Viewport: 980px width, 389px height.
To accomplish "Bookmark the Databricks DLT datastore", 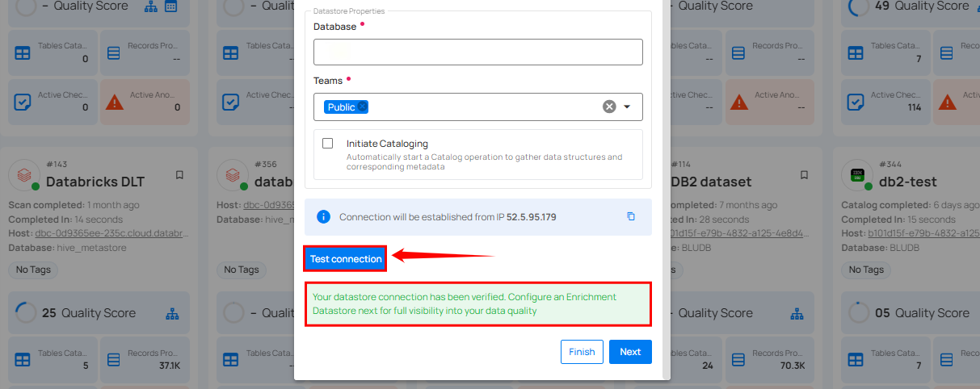I will point(179,175).
